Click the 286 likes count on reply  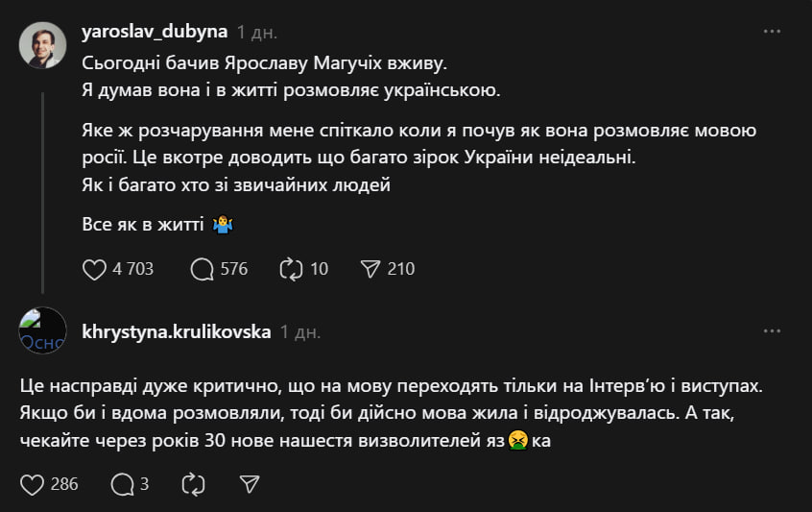click(64, 484)
